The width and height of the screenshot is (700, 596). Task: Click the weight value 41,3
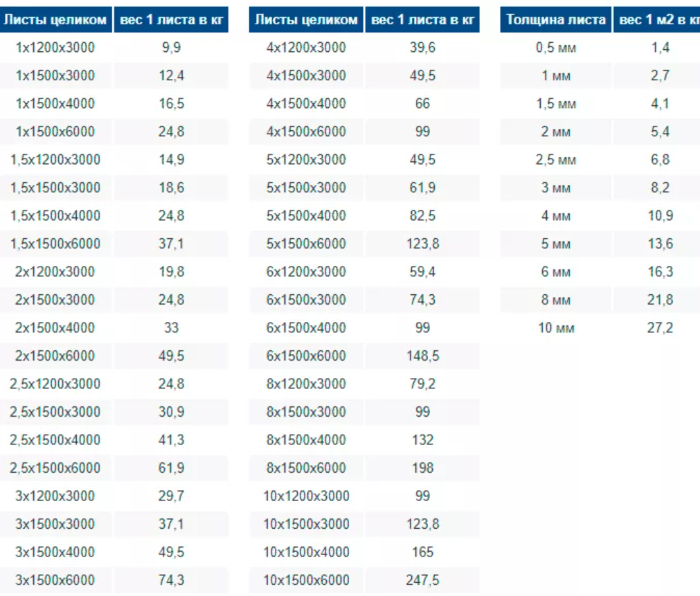(171, 440)
